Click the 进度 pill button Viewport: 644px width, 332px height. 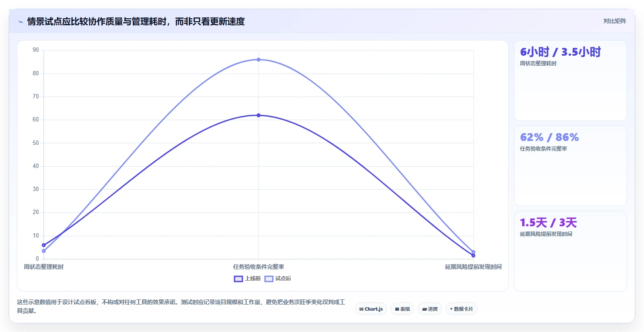[x=430, y=309]
